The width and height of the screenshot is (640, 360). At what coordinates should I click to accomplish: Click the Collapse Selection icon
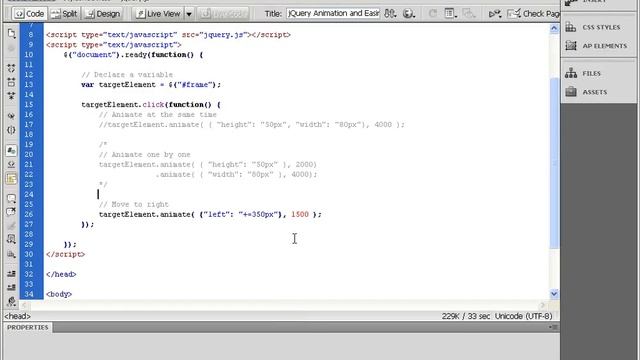[x=11, y=82]
